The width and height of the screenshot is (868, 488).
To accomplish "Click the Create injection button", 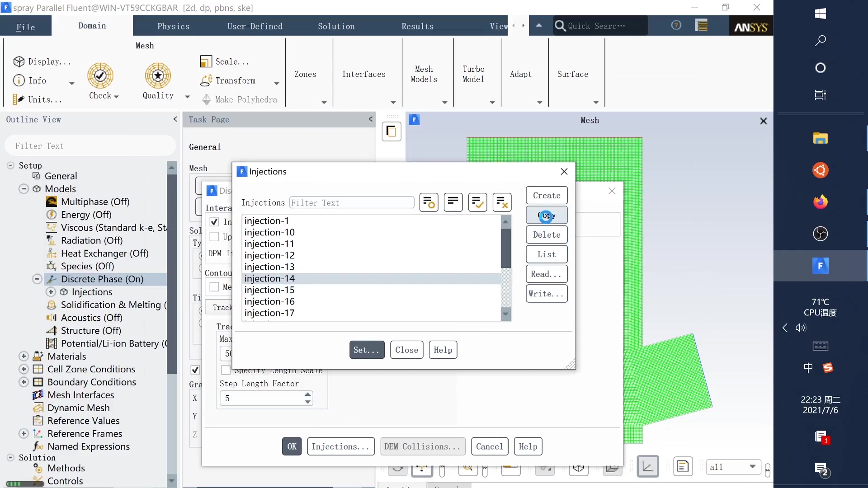I will [547, 196].
